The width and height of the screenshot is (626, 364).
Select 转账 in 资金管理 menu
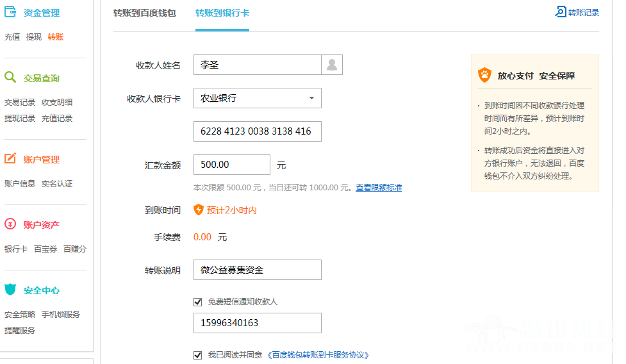(56, 37)
